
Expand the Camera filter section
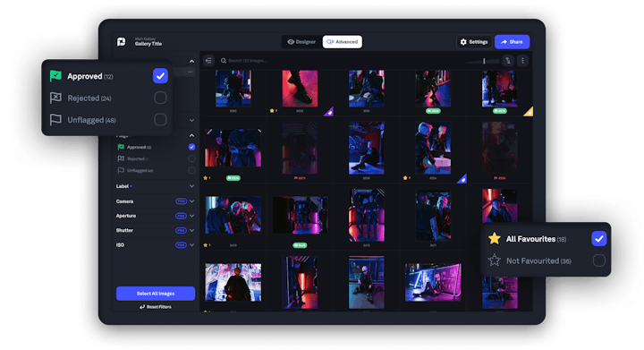tap(191, 201)
